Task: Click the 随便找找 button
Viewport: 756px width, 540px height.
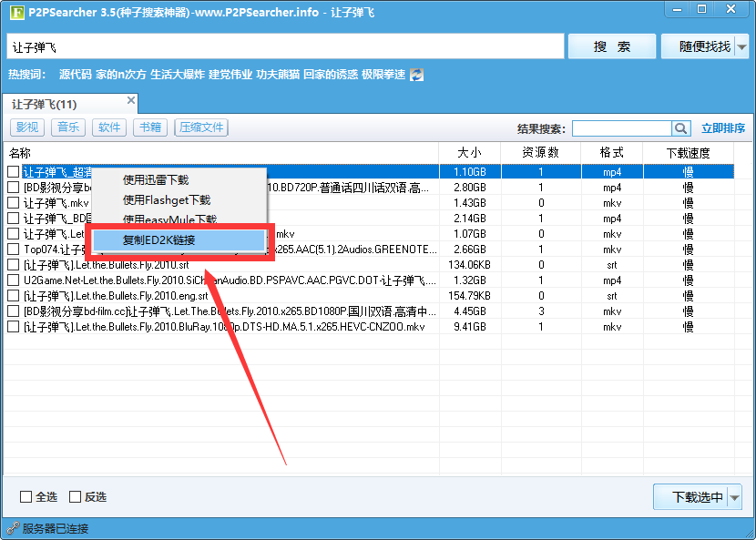Action: (x=698, y=46)
